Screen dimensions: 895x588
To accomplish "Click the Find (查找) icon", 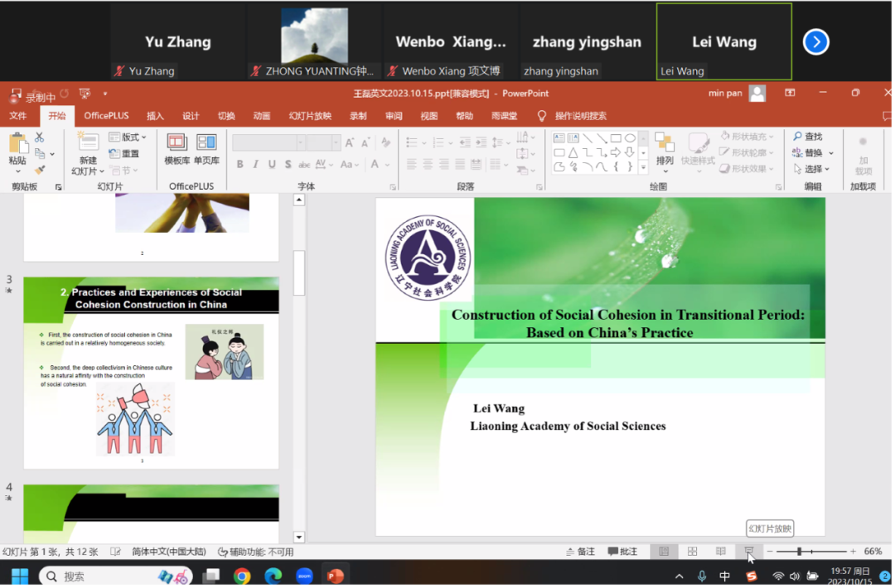I will [x=807, y=137].
